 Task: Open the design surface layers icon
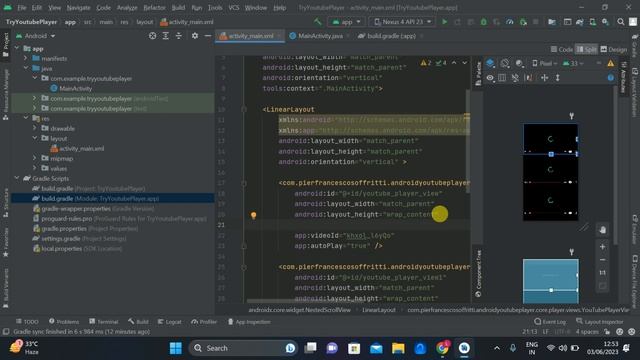pos(490,63)
